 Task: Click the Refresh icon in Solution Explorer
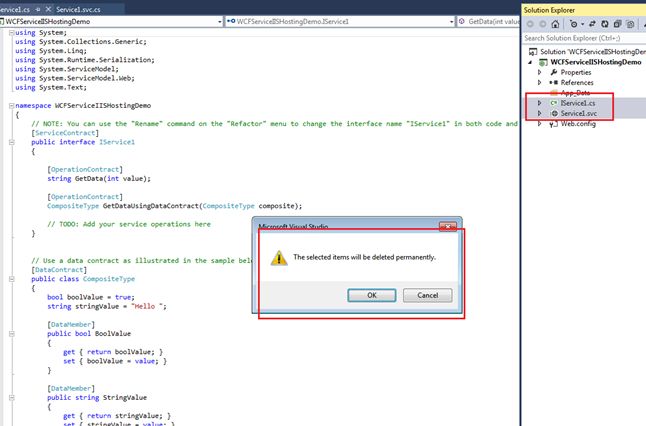pyautogui.click(x=604, y=24)
